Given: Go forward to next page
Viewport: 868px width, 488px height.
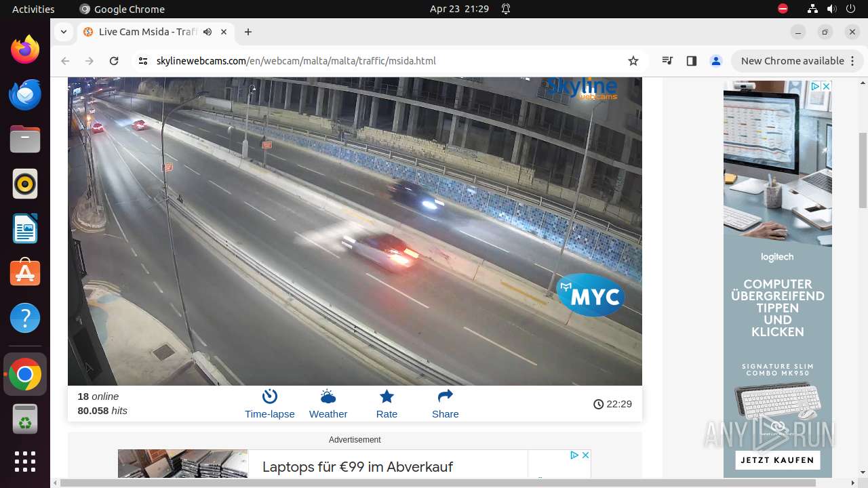Looking at the screenshot, I should (x=90, y=61).
